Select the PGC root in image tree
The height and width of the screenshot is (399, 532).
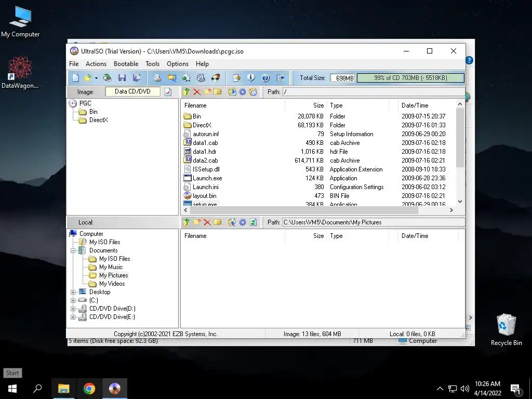(85, 103)
